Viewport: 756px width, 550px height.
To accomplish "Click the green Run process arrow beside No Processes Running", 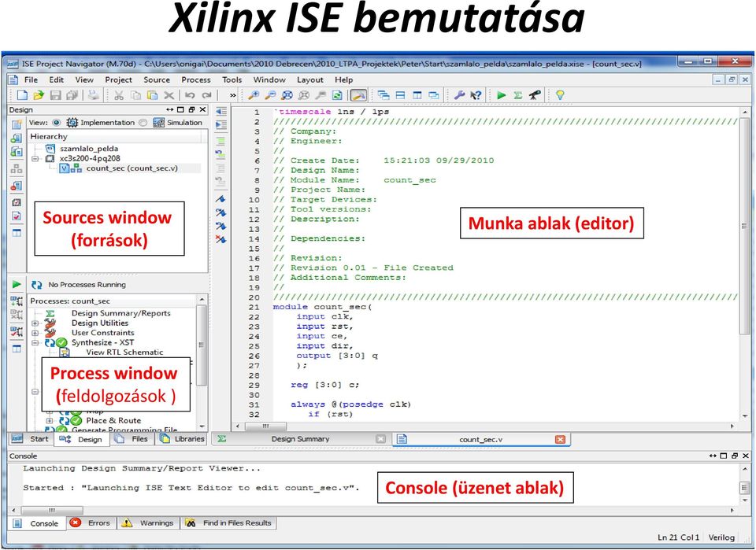I will point(17,284).
